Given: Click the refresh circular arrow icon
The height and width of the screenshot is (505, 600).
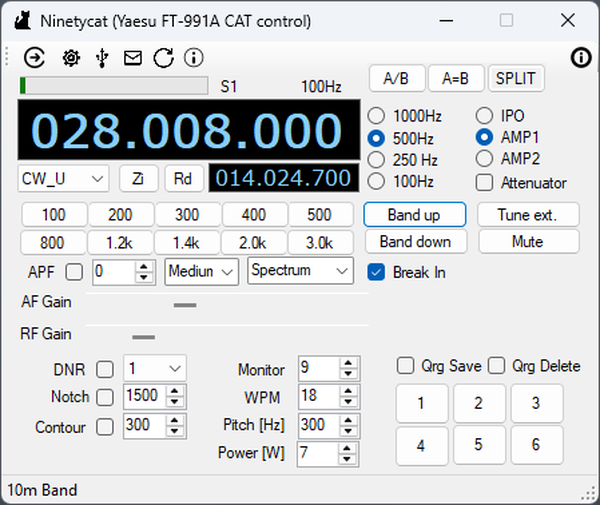Looking at the screenshot, I should point(164,58).
